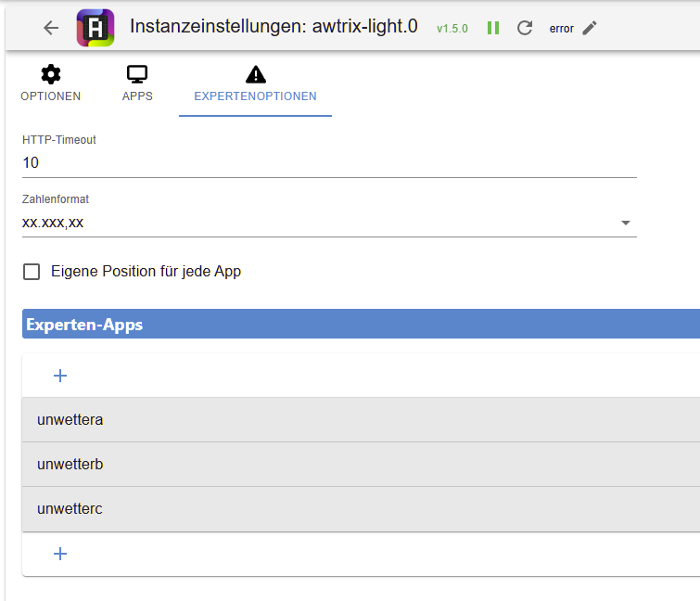Image resolution: width=700 pixels, height=601 pixels.
Task: Click the awtrix-light adapter logo
Action: [x=95, y=28]
